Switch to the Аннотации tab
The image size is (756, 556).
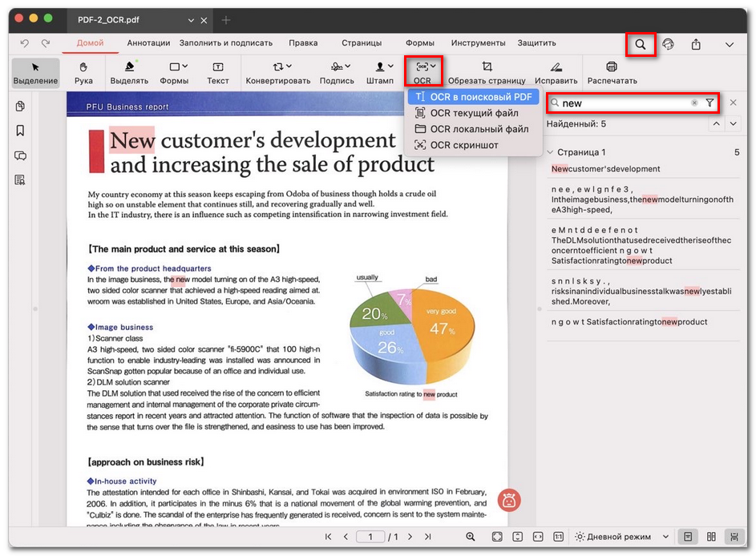148,43
